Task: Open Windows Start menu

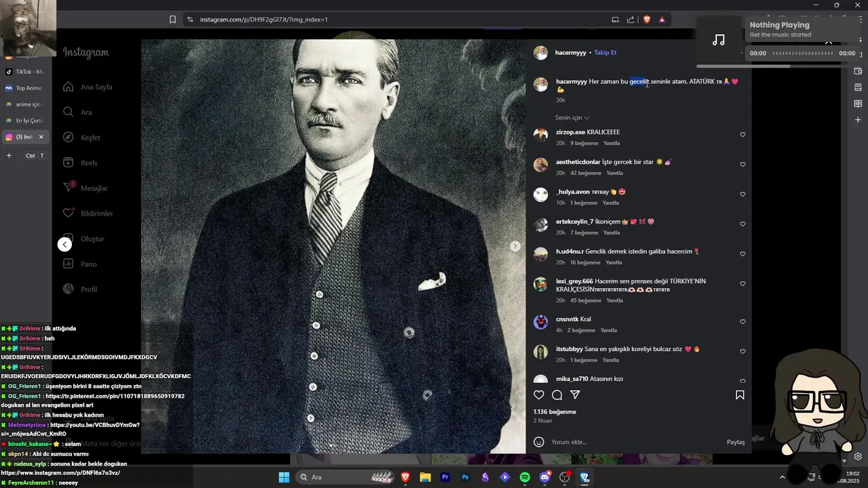Action: coord(284,477)
